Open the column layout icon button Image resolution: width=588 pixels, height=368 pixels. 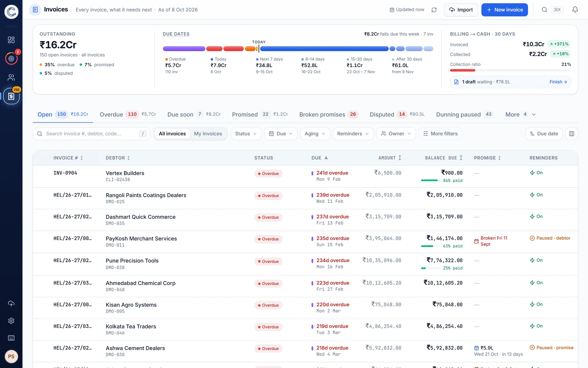click(572, 134)
